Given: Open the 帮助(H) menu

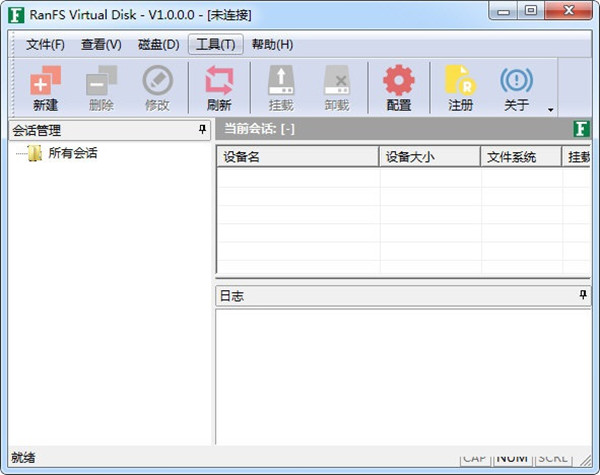Looking at the screenshot, I should point(272,45).
